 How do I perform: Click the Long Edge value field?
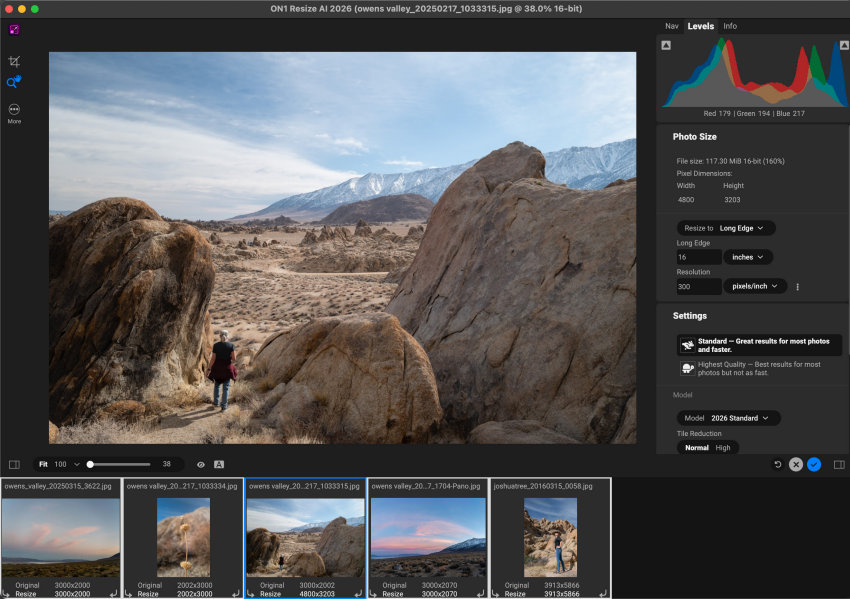pos(699,257)
